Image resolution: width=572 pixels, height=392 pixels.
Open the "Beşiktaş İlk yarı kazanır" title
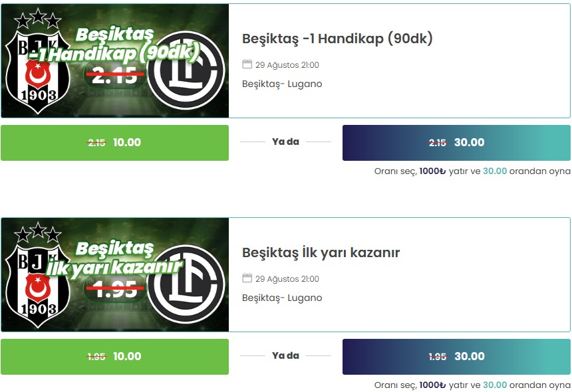321,252
